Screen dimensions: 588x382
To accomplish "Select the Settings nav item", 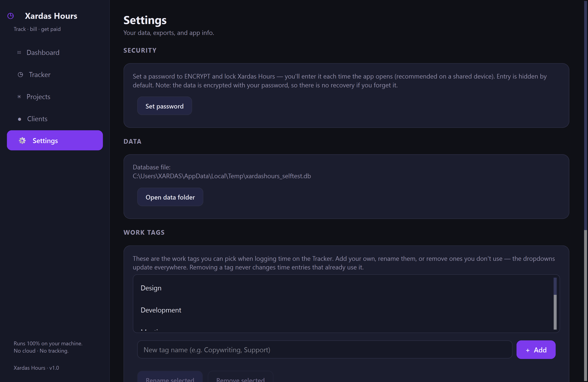I will 55,140.
